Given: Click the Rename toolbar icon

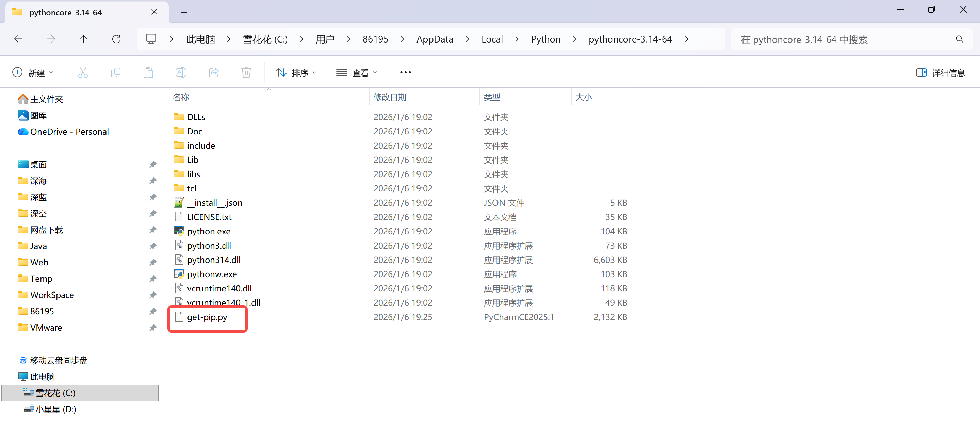Looking at the screenshot, I should click(x=181, y=72).
